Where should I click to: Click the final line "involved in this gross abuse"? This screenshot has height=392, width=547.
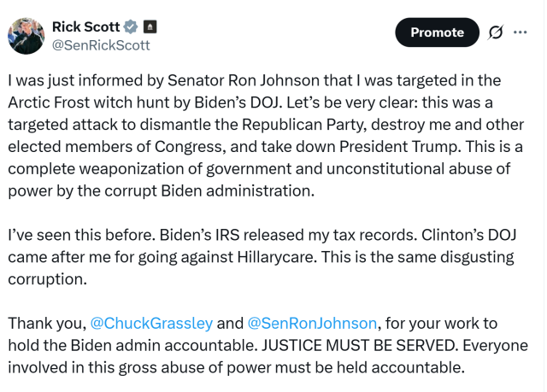(236, 368)
